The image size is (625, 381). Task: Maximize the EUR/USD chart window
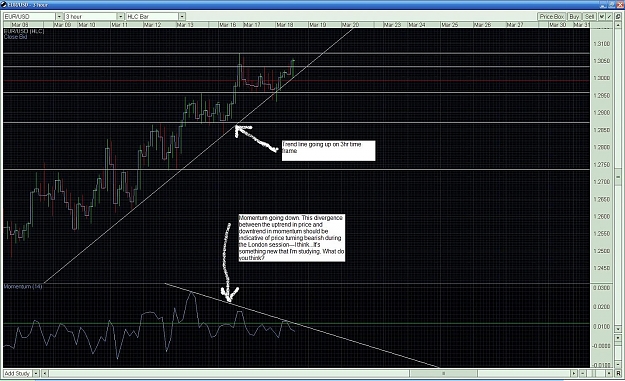point(611,5)
